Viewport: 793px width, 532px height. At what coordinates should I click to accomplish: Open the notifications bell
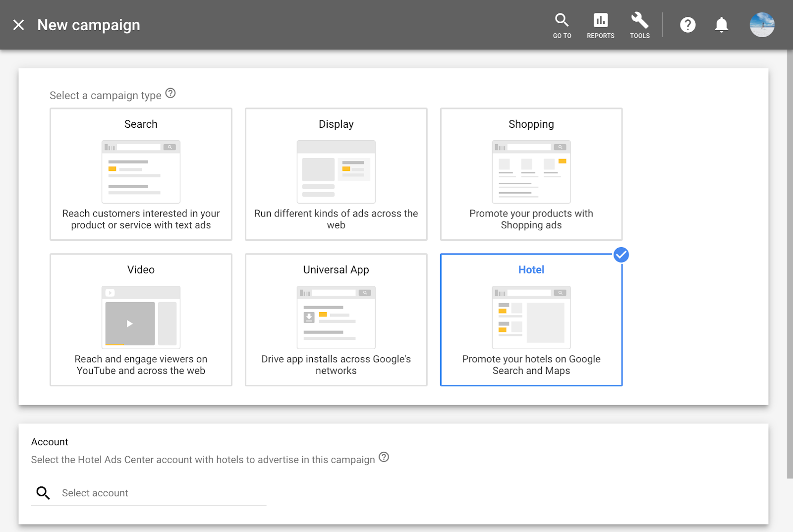pyautogui.click(x=722, y=25)
